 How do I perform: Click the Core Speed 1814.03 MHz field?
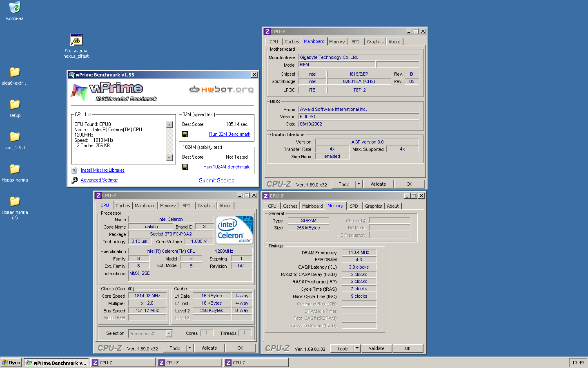(147, 296)
